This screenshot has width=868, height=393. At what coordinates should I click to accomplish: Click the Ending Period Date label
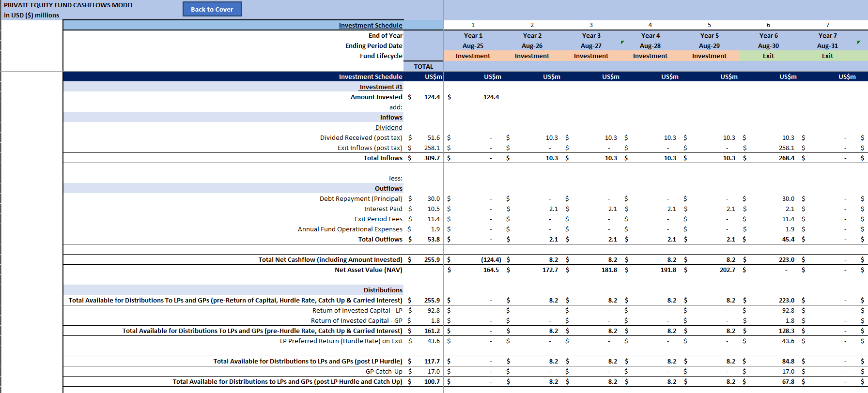pyautogui.click(x=373, y=45)
